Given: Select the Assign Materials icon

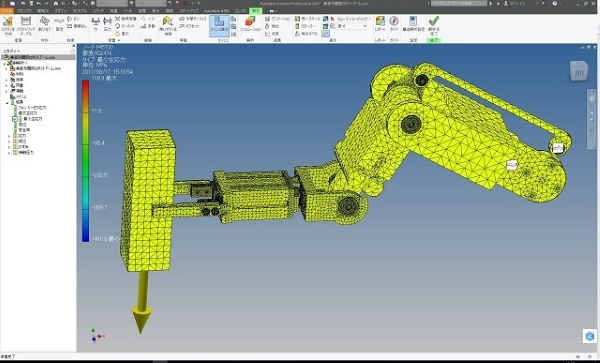Looking at the screenshot, I should point(44,22).
